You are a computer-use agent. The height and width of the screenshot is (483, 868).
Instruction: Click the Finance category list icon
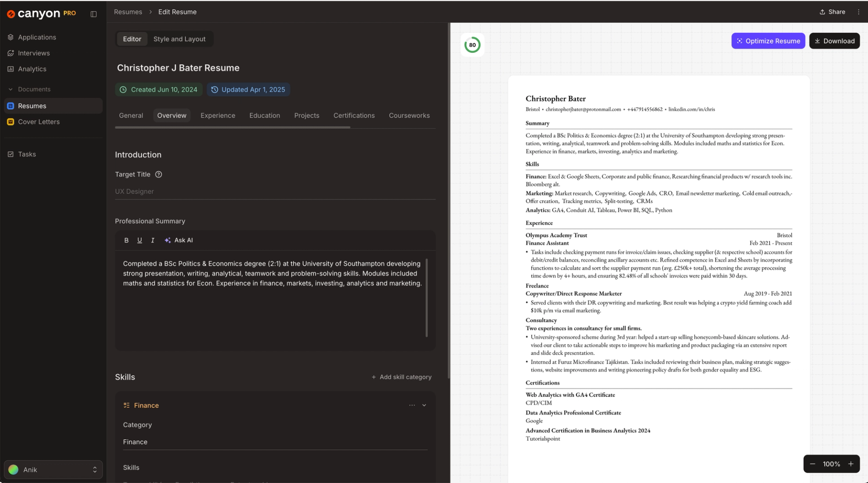127,405
